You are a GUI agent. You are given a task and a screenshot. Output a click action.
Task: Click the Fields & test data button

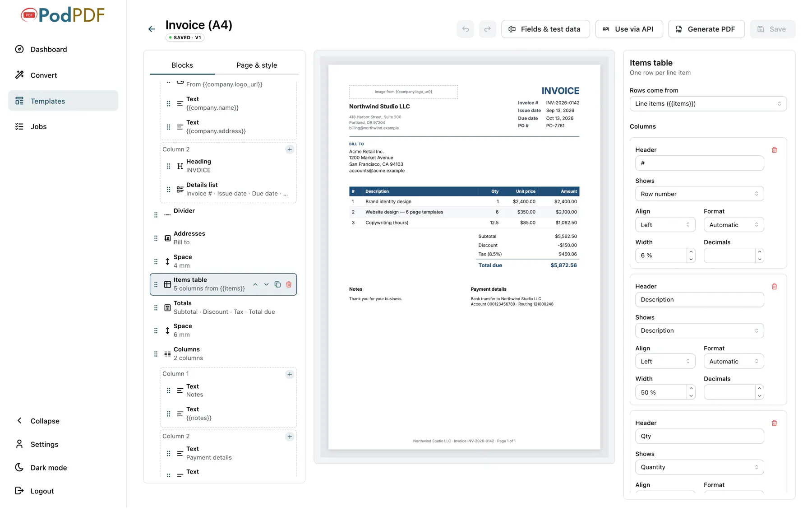pos(545,29)
